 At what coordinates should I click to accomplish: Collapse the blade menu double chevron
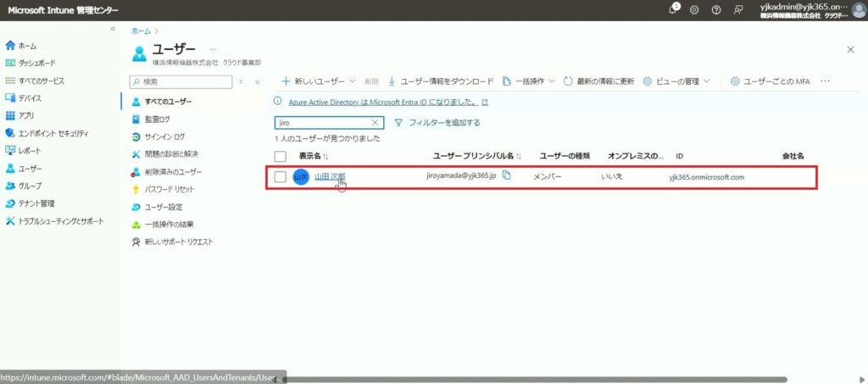258,82
